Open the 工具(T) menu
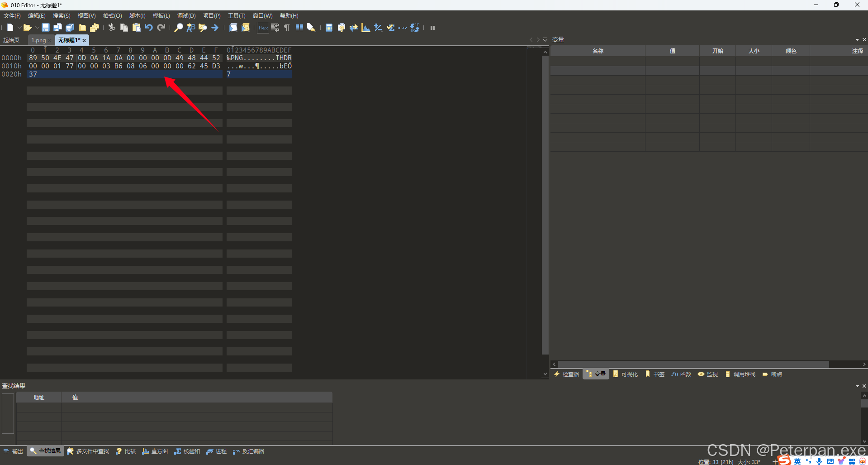The image size is (868, 465). click(237, 16)
